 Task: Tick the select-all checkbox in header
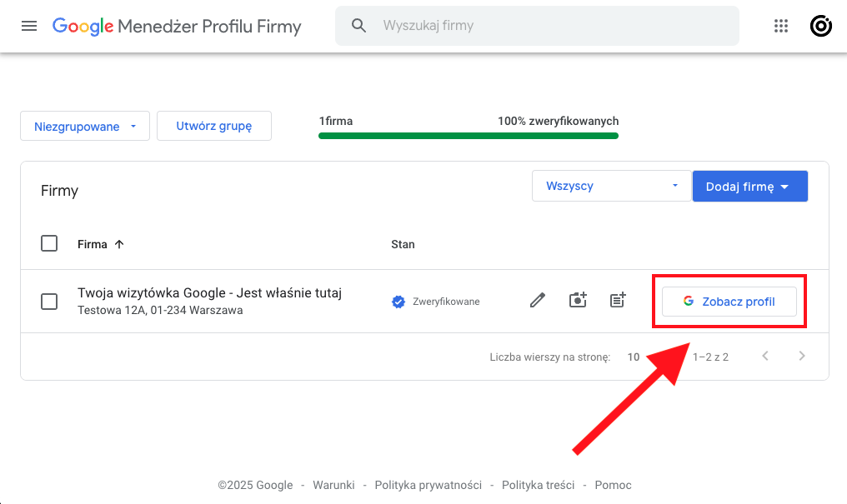pos(49,243)
